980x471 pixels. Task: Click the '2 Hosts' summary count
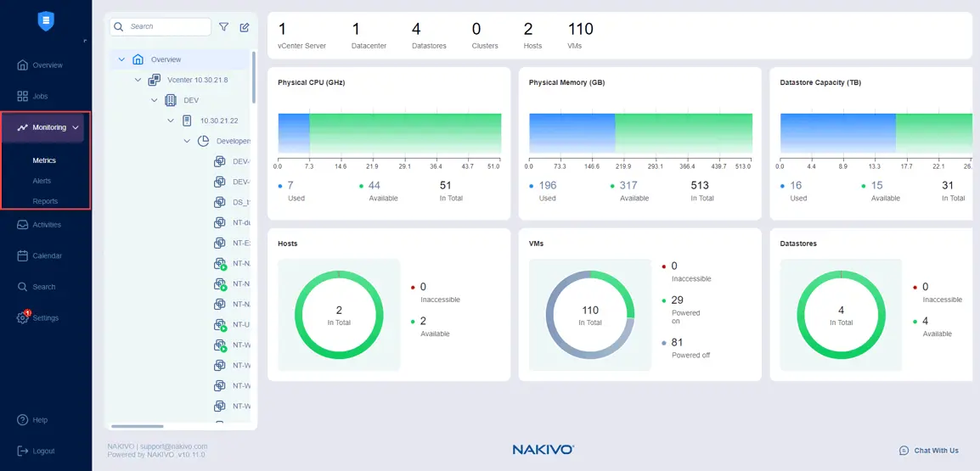tap(532, 36)
